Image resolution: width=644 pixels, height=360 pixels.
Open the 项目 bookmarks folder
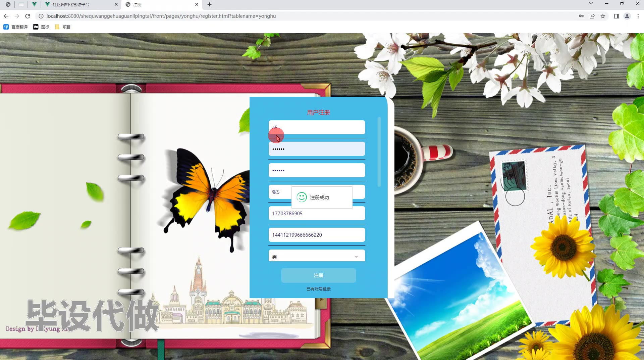[x=63, y=27]
